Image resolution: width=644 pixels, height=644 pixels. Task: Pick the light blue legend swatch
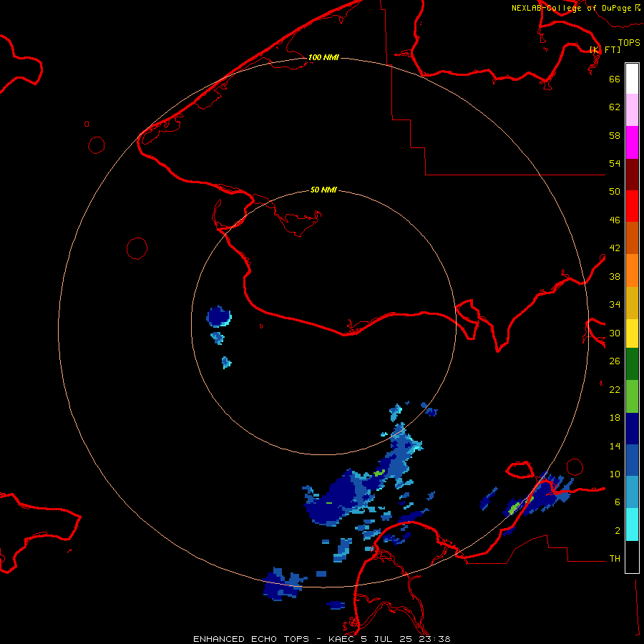coord(632,492)
